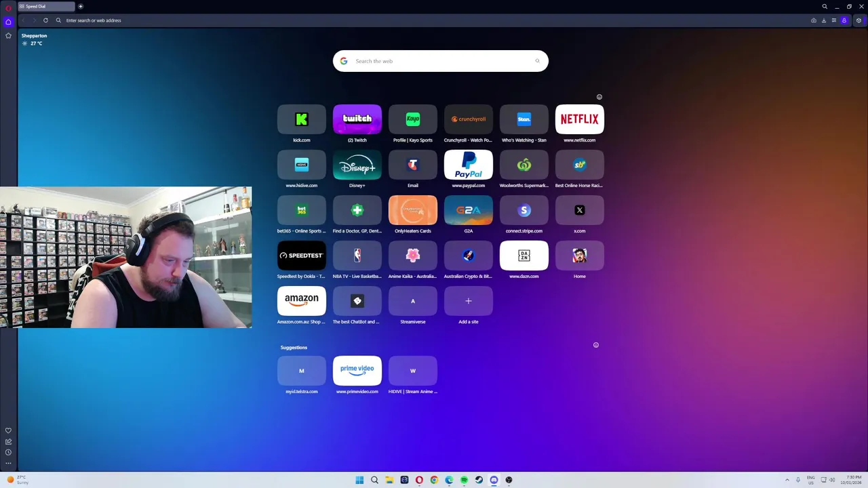
Task: Open a new tab with the plus button
Action: (80, 6)
